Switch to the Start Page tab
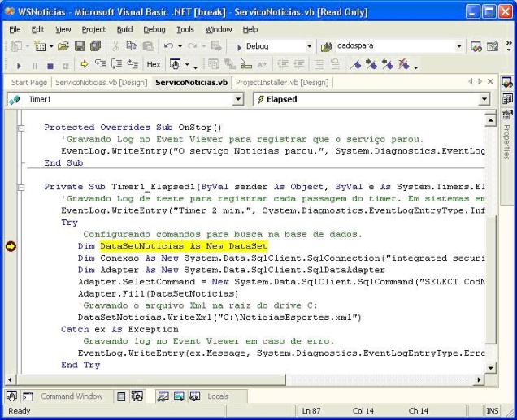Screen dimensions: 517x420 pos(29,82)
